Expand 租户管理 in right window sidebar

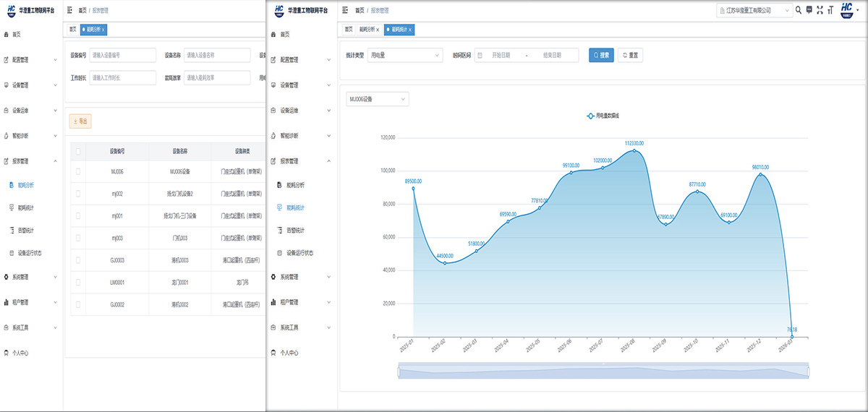click(302, 302)
